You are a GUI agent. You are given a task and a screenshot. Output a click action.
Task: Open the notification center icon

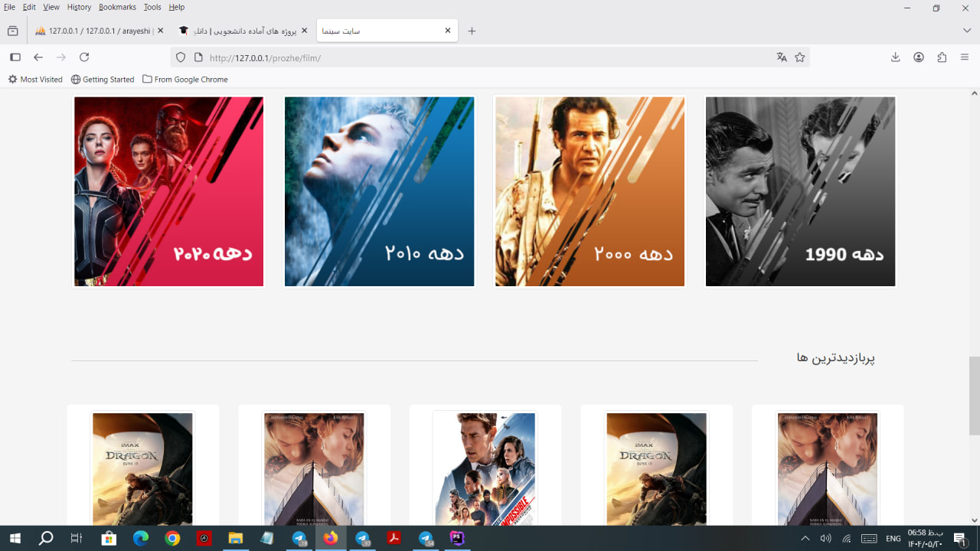(x=961, y=539)
